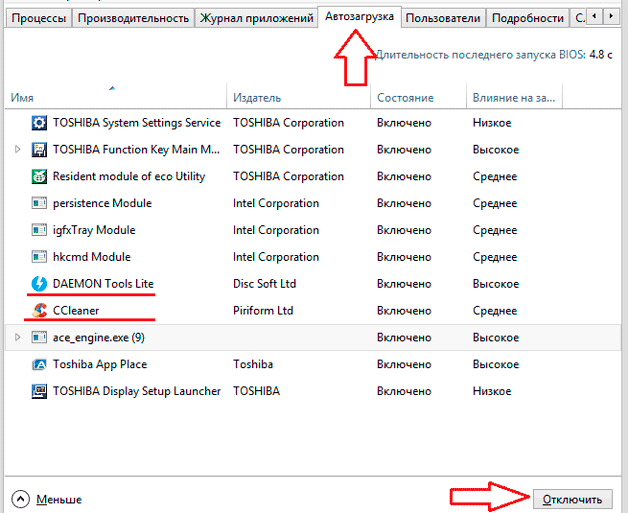
Task: Select the hkcmd Module entry
Action: pyautogui.click(x=92, y=257)
